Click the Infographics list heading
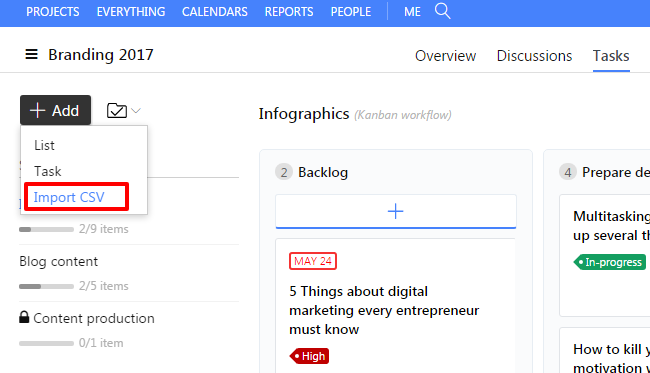 pos(304,114)
